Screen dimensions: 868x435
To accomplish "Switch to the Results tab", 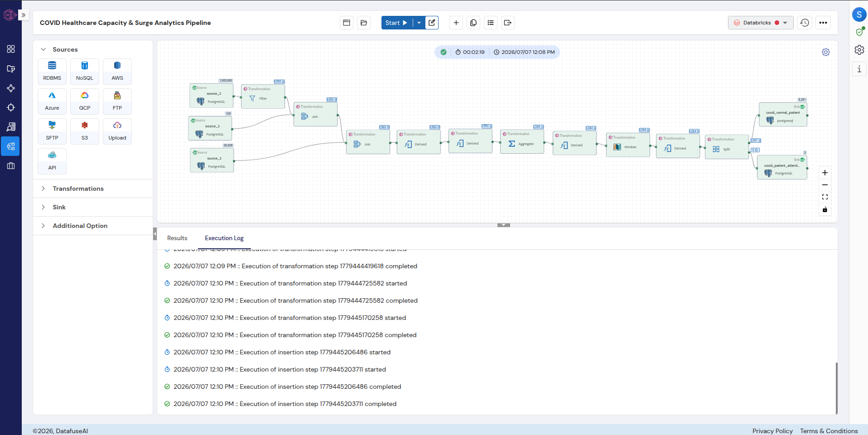I will click(x=177, y=238).
